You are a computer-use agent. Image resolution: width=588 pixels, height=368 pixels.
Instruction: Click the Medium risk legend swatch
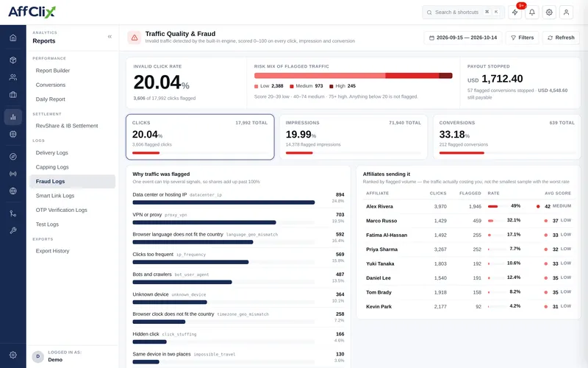(x=292, y=86)
